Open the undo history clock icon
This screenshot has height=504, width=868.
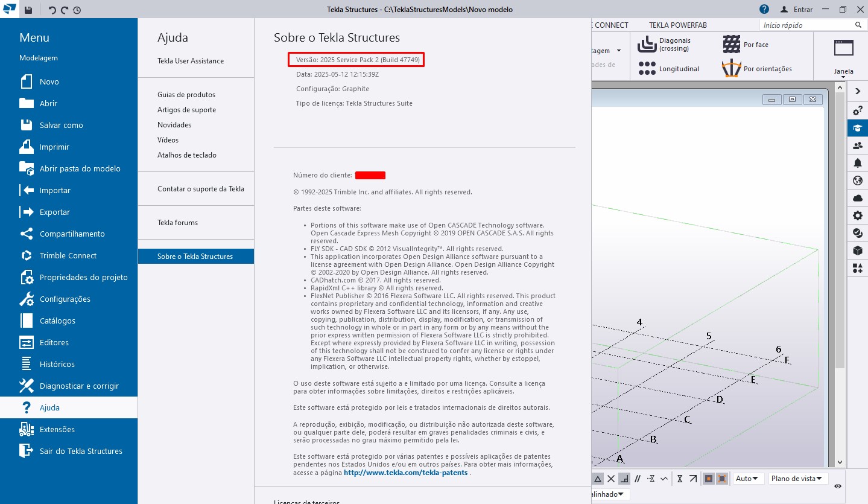(77, 10)
